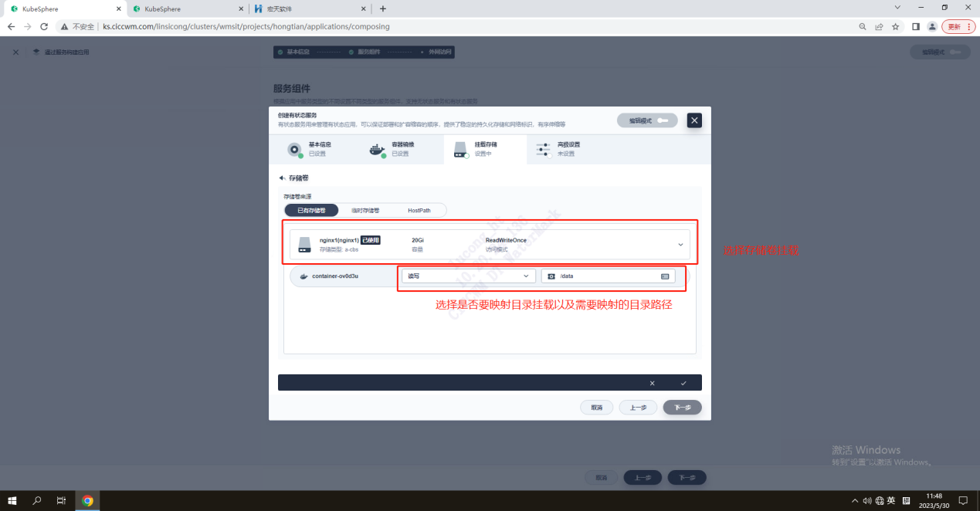Click the /data mount path field
This screenshot has width=980, height=511.
pyautogui.click(x=609, y=276)
